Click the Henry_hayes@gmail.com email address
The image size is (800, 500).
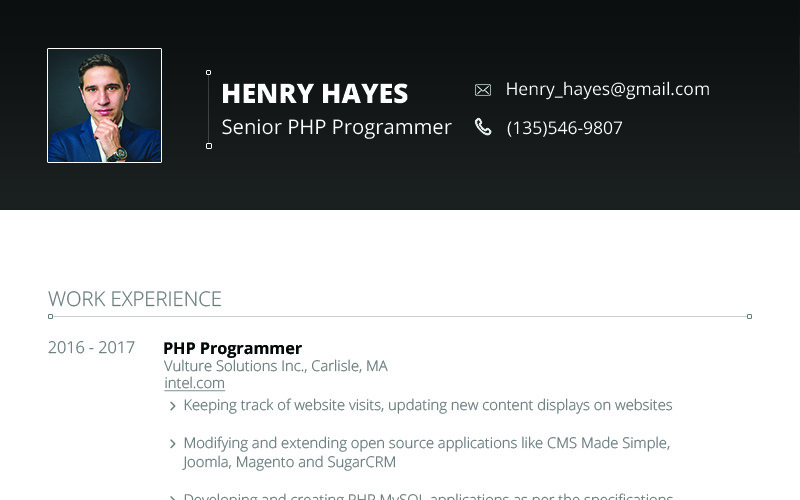(607, 89)
